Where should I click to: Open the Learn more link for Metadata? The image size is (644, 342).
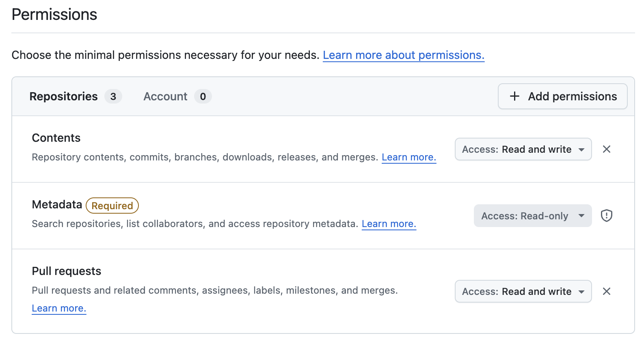pyautogui.click(x=389, y=224)
